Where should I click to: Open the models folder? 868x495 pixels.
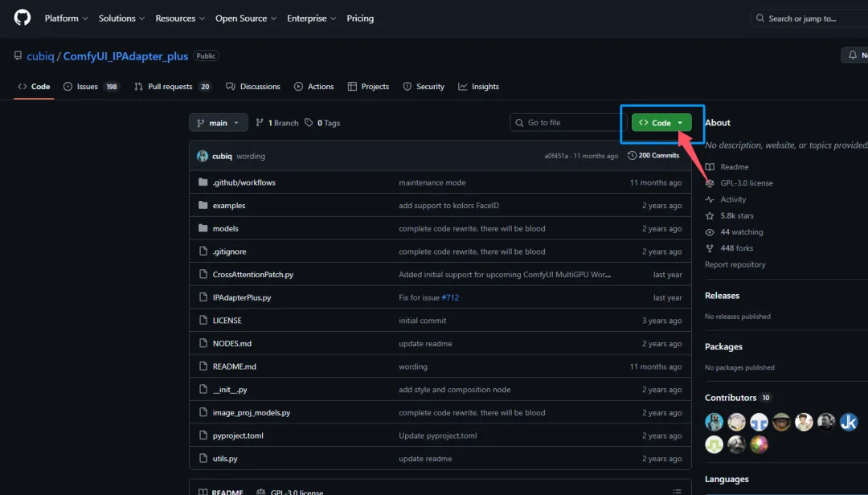225,228
